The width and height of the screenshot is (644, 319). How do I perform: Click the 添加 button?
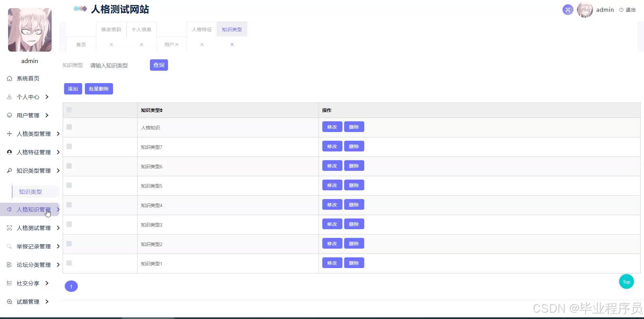(x=73, y=89)
